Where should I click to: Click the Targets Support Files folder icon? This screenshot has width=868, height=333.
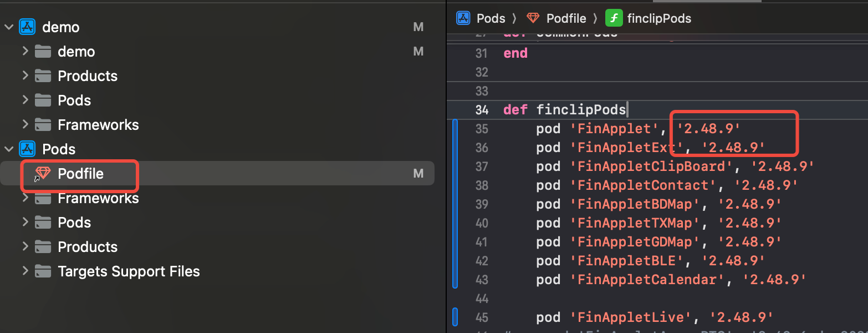tap(43, 271)
